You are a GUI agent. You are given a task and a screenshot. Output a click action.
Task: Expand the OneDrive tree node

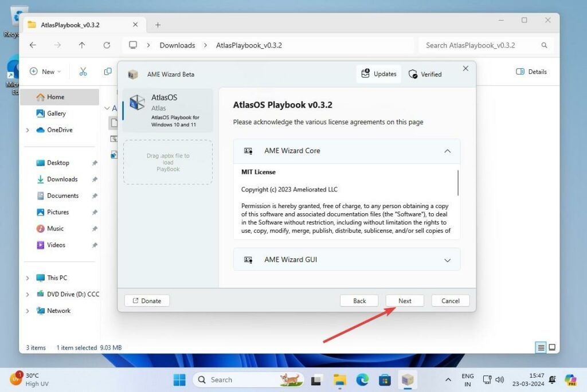pyautogui.click(x=27, y=130)
